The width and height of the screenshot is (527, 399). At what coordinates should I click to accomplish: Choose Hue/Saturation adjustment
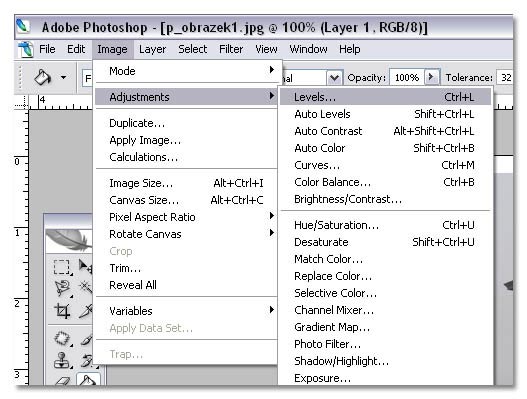pos(385,225)
